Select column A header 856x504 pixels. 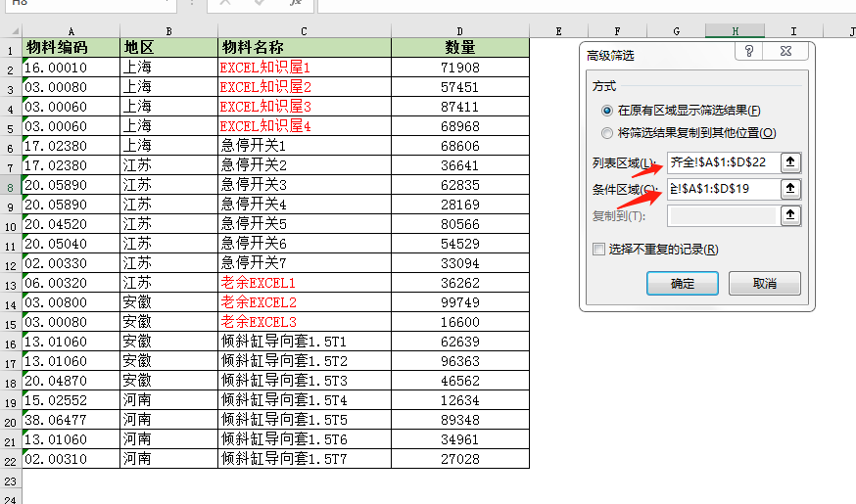tap(71, 31)
